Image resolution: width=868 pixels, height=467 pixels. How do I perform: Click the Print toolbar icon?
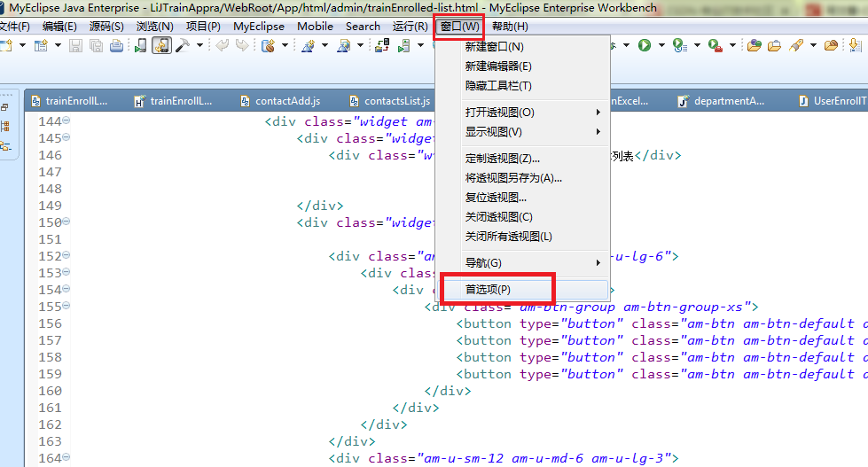pos(116,45)
